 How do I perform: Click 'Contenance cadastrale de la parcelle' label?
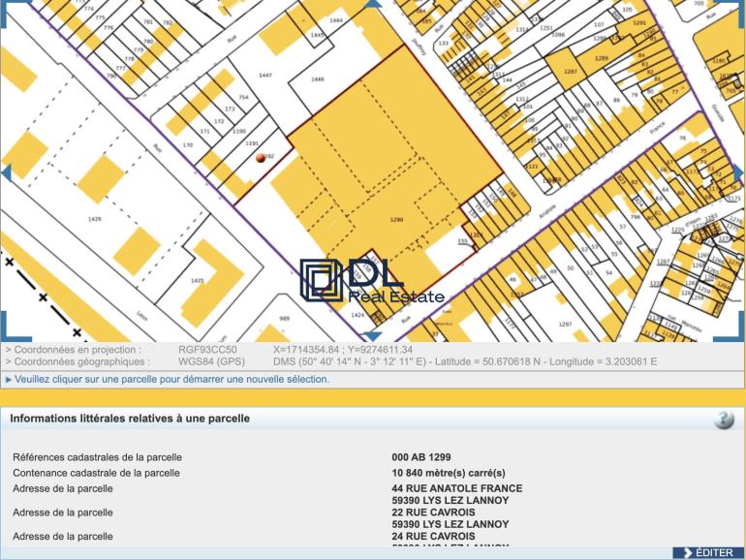click(97, 473)
